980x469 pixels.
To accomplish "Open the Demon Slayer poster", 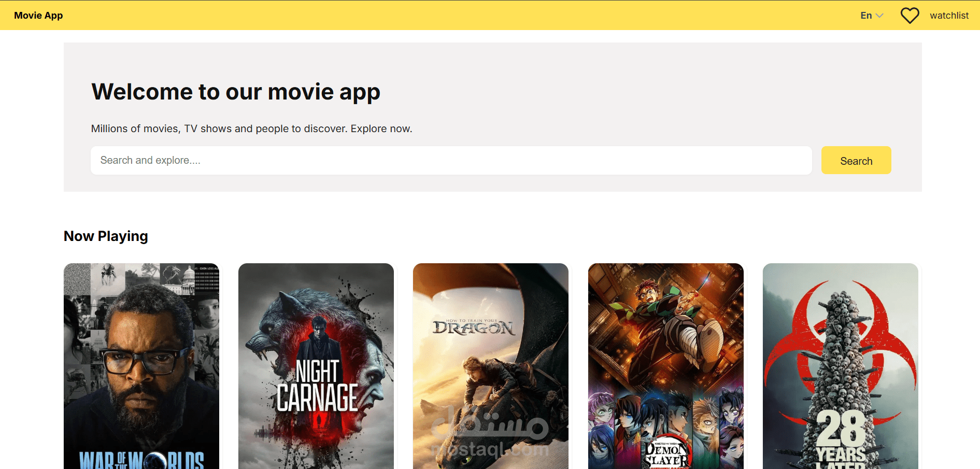I will (x=666, y=366).
